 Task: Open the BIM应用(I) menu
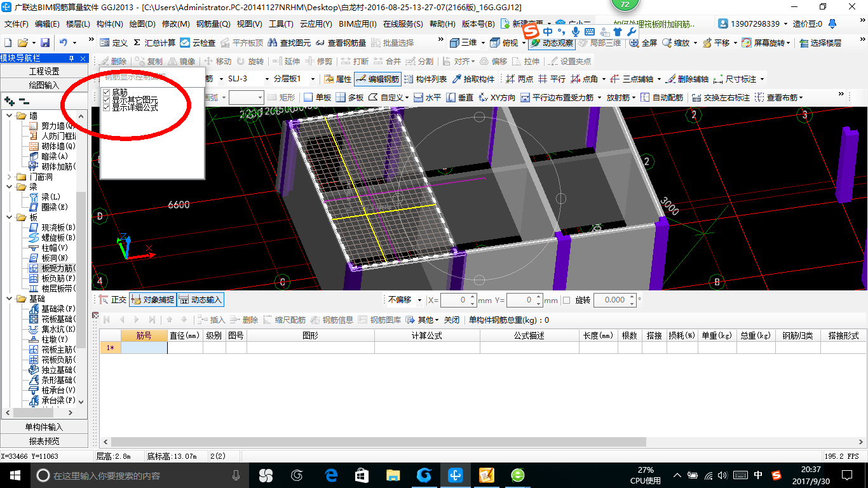358,24
